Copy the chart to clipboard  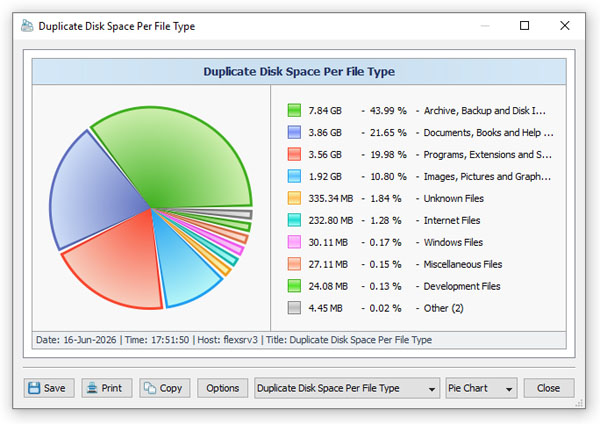tap(165, 388)
